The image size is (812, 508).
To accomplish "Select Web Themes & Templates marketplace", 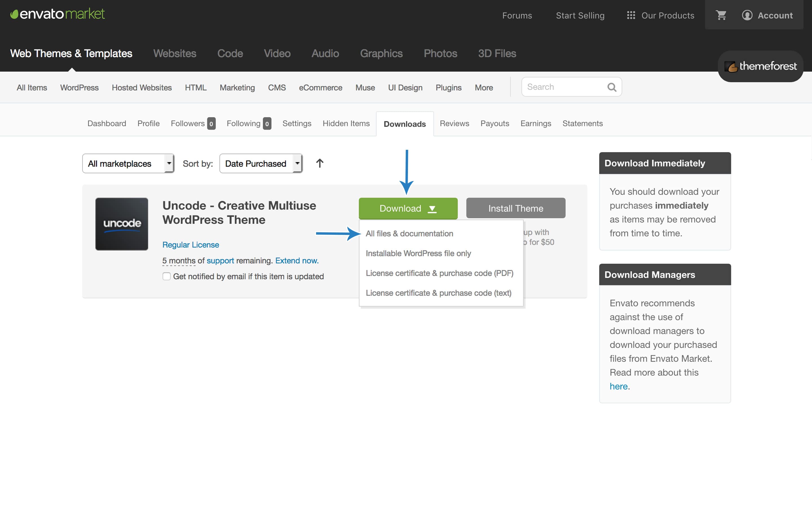I will click(71, 53).
